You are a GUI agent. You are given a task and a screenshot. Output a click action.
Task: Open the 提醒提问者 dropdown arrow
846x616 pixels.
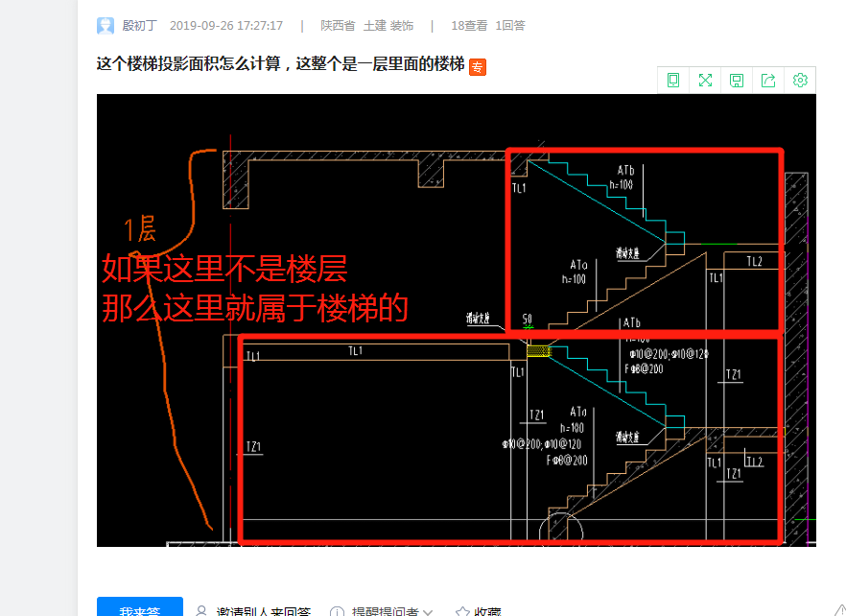pyautogui.click(x=428, y=612)
